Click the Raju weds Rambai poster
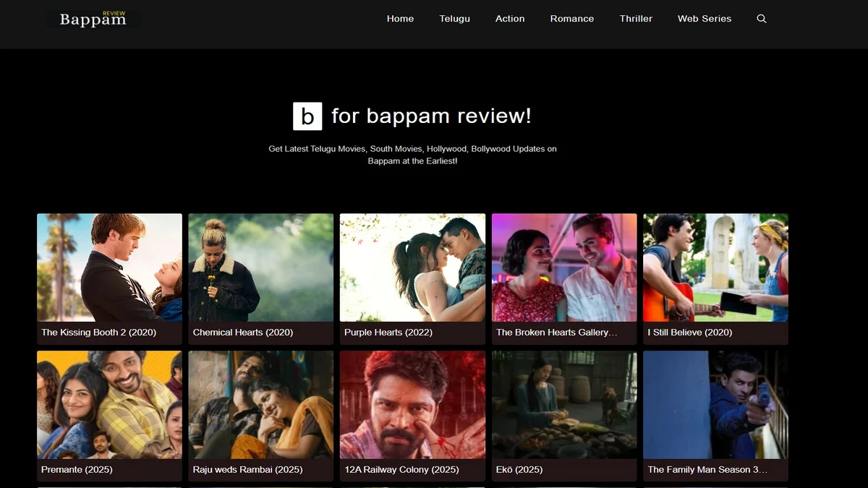 (x=260, y=405)
